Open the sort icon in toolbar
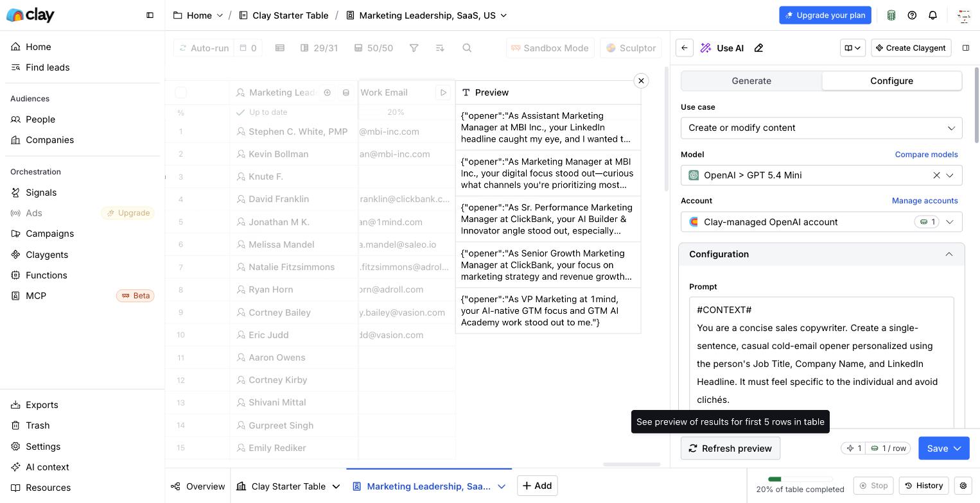 point(440,48)
